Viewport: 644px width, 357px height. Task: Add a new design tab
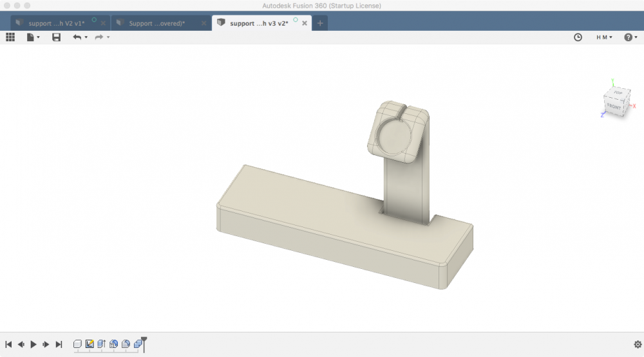click(x=320, y=23)
